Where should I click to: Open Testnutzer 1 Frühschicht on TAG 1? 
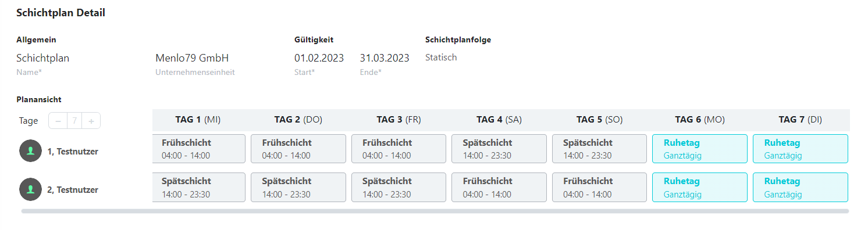coord(199,149)
